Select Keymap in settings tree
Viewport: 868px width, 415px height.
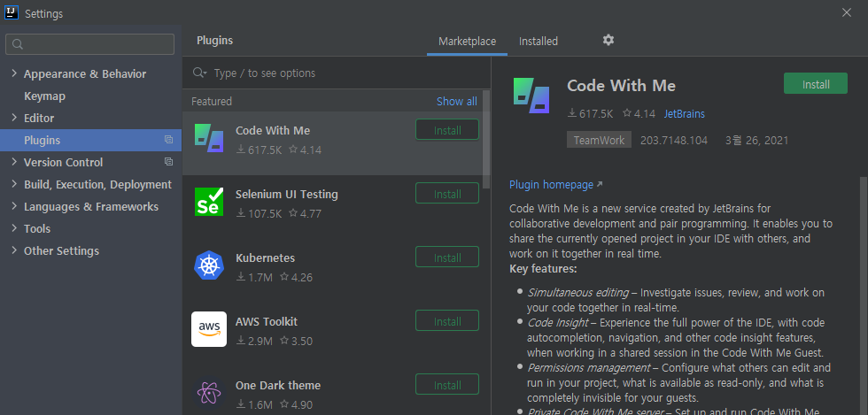coord(44,96)
